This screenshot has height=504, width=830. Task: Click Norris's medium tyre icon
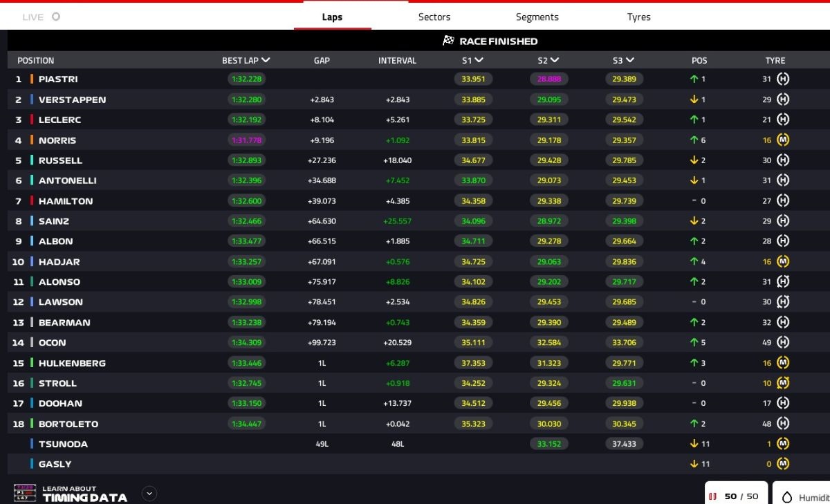coord(782,140)
